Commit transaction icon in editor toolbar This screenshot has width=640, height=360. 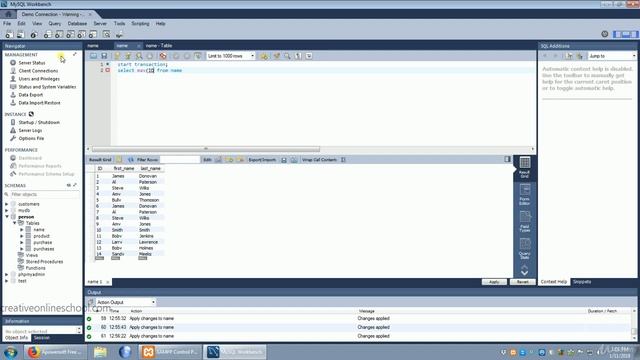[176, 56]
